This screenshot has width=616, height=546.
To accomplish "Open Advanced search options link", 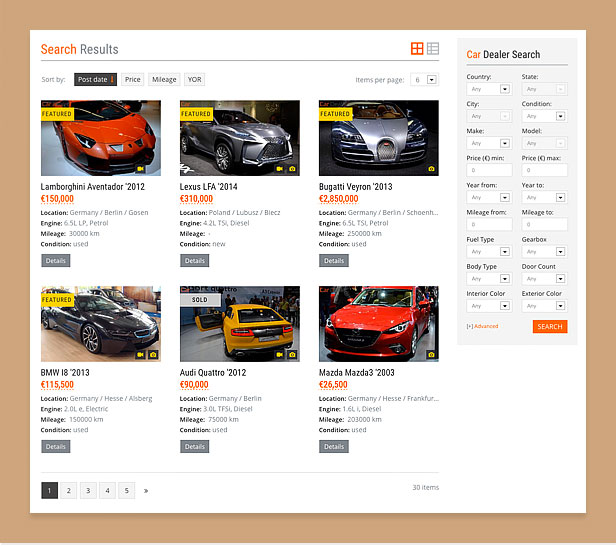I will (482, 326).
